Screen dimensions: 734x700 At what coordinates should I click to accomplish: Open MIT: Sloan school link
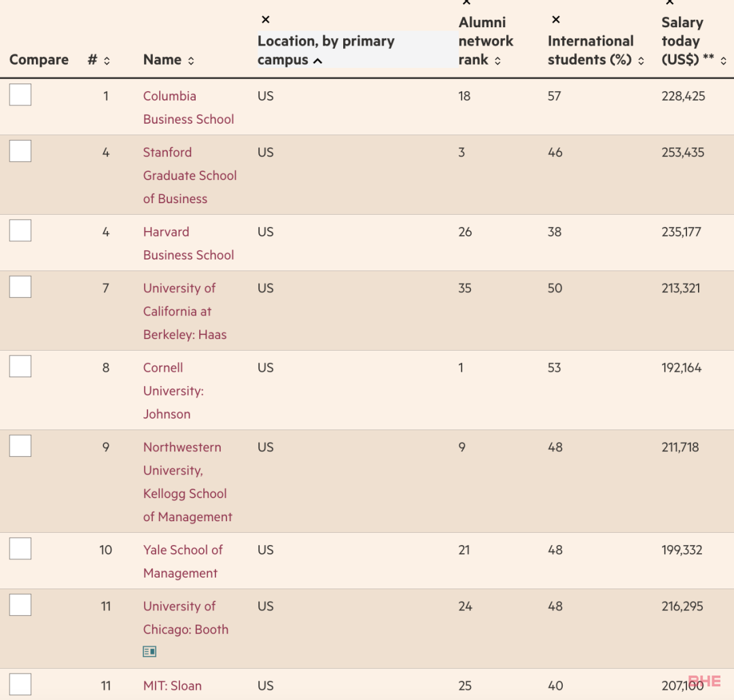[x=172, y=686]
